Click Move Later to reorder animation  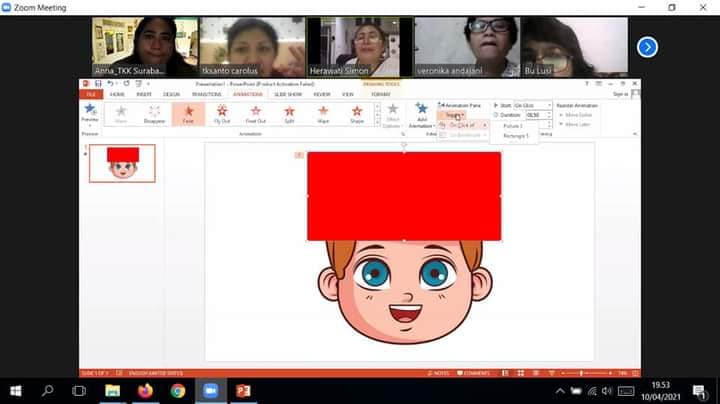[574, 124]
